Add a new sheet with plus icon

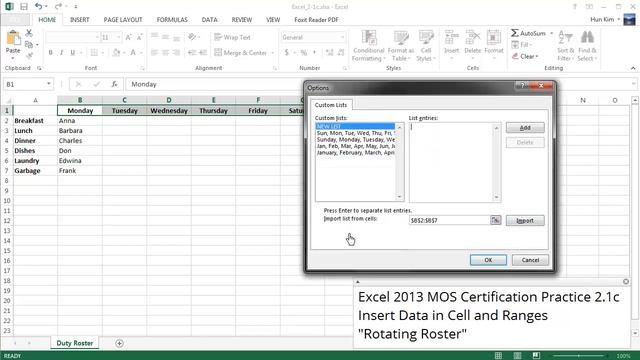(x=119, y=343)
